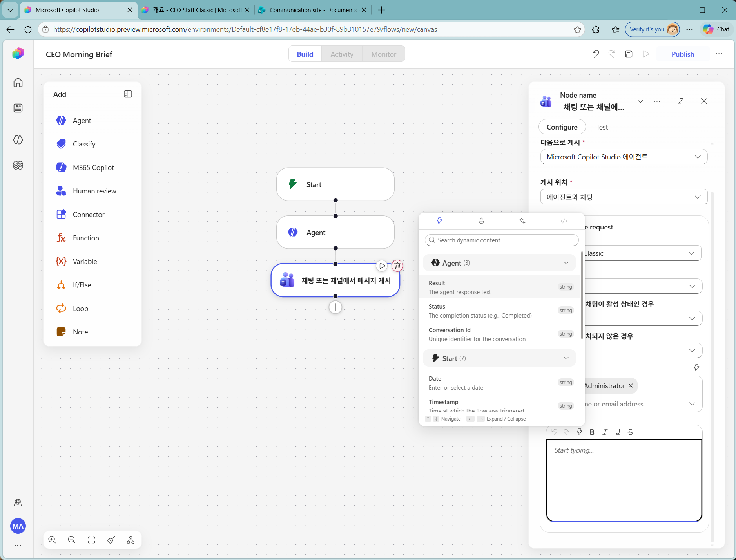This screenshot has height=560, width=736.
Task: Switch to the Build tab
Action: (x=305, y=54)
